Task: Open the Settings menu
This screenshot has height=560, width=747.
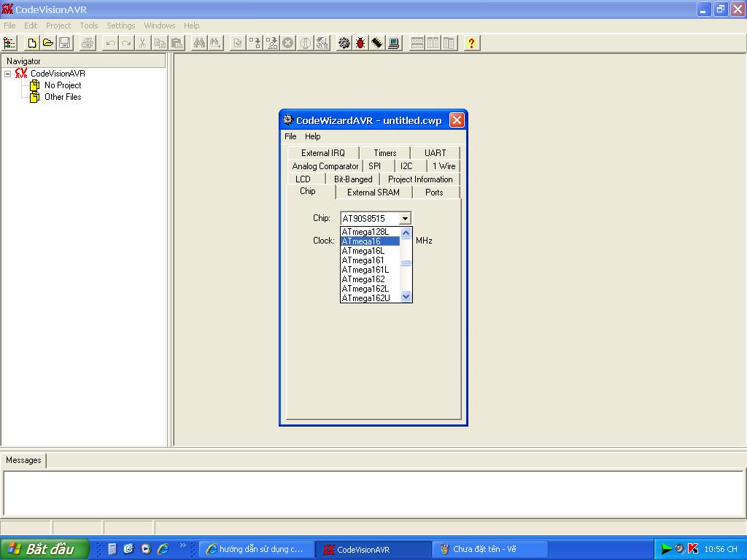Action: (120, 26)
